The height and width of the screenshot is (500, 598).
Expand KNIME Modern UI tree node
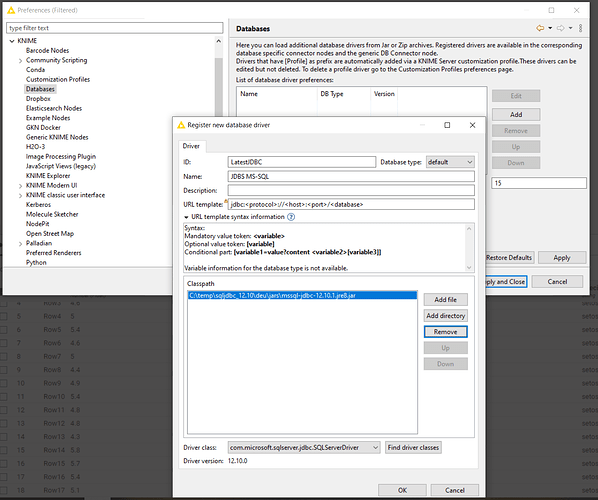coord(21,186)
